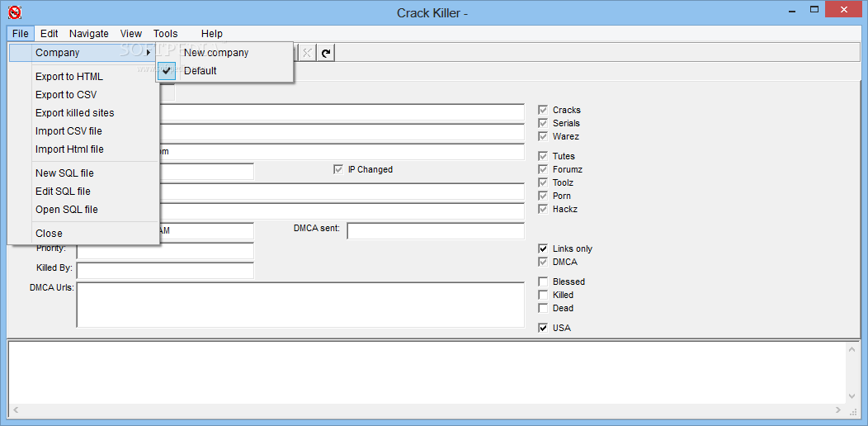Viewport: 868px width, 426px height.
Task: Click inside the DMCA Urls text area
Action: [300, 305]
